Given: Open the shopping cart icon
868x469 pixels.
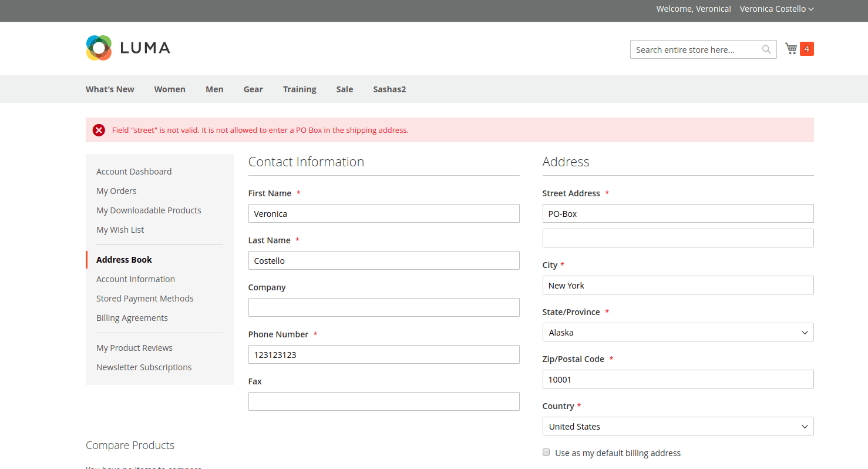Looking at the screenshot, I should (x=791, y=49).
